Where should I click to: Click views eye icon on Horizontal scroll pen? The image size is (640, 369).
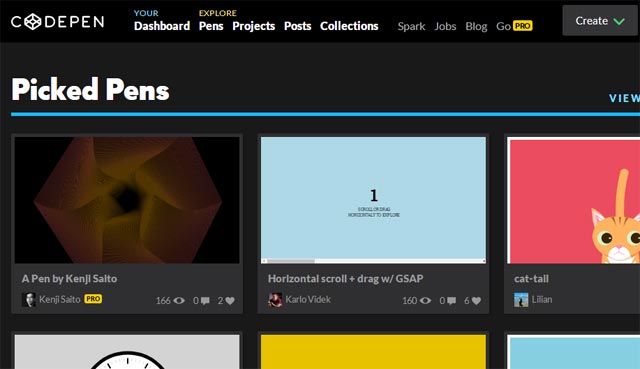[425, 301]
